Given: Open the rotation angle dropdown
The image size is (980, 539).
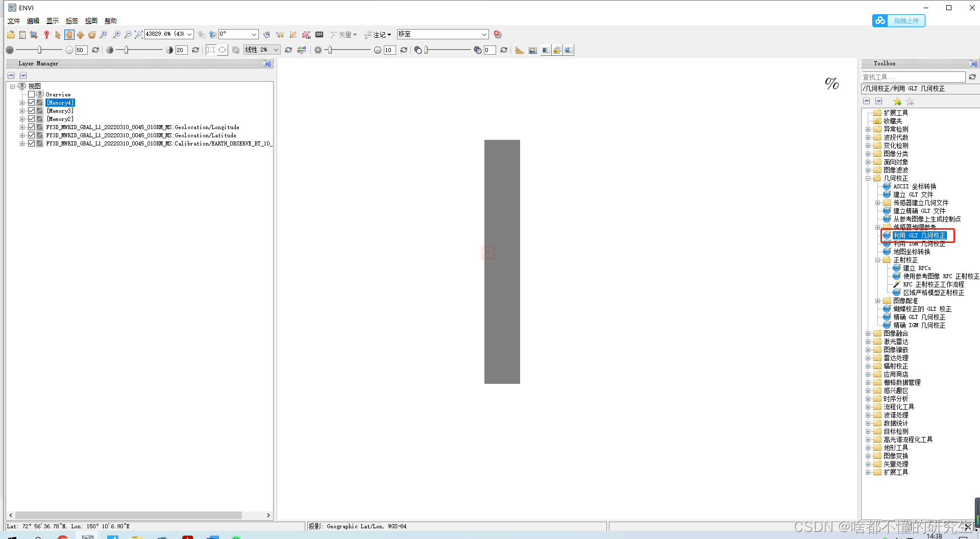Looking at the screenshot, I should tap(254, 34).
